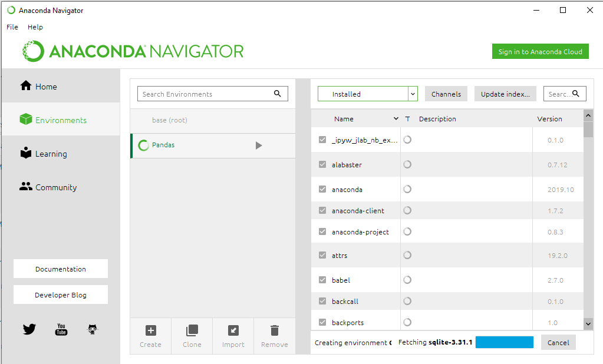Click the Twitter bird icon
Viewport: 603px width, 364px height.
[x=29, y=329]
